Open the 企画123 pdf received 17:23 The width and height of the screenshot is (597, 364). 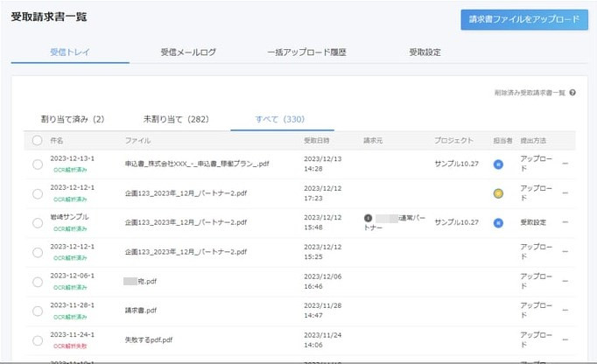(x=186, y=193)
